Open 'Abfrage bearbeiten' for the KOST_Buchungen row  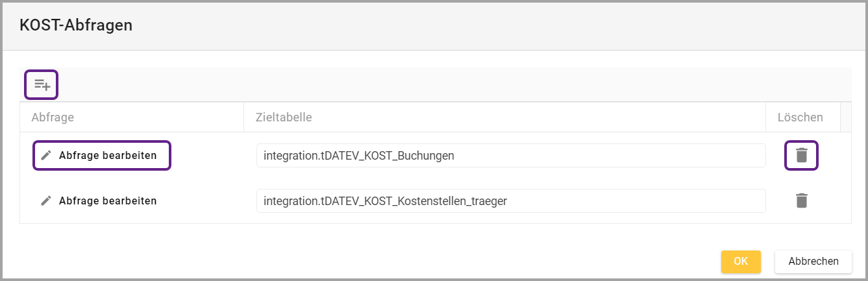[x=107, y=156]
